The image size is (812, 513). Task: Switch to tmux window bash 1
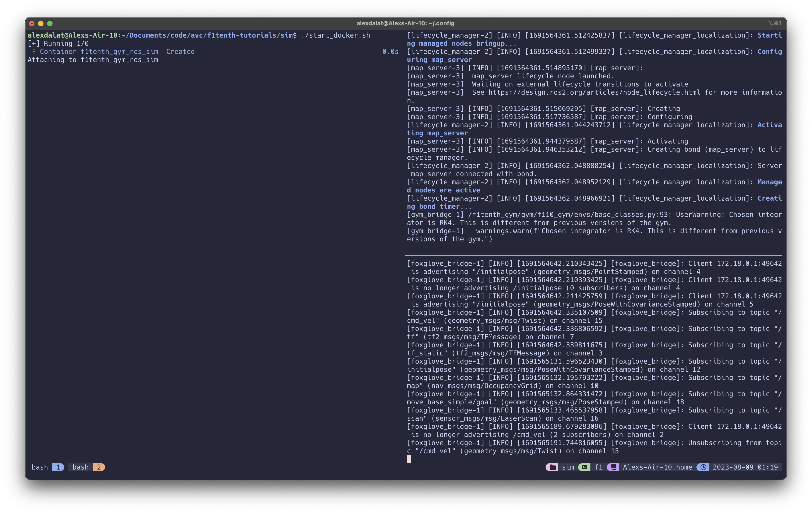point(48,467)
